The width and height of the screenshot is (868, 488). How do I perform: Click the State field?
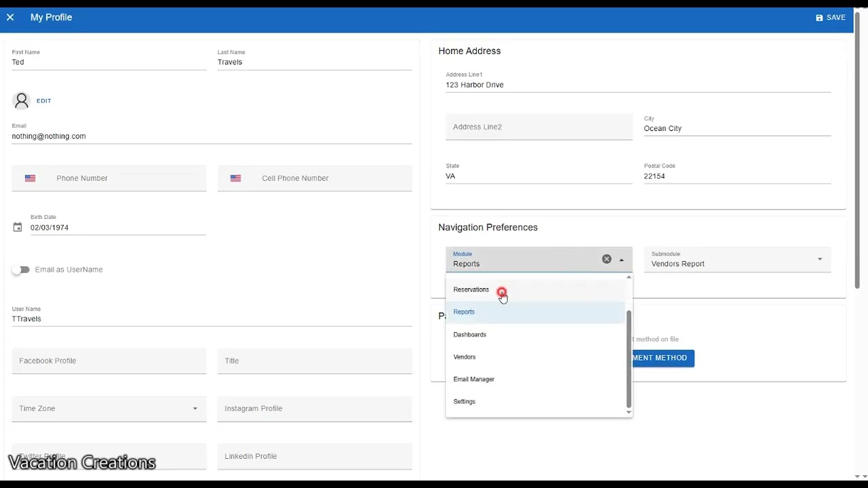coord(539,172)
